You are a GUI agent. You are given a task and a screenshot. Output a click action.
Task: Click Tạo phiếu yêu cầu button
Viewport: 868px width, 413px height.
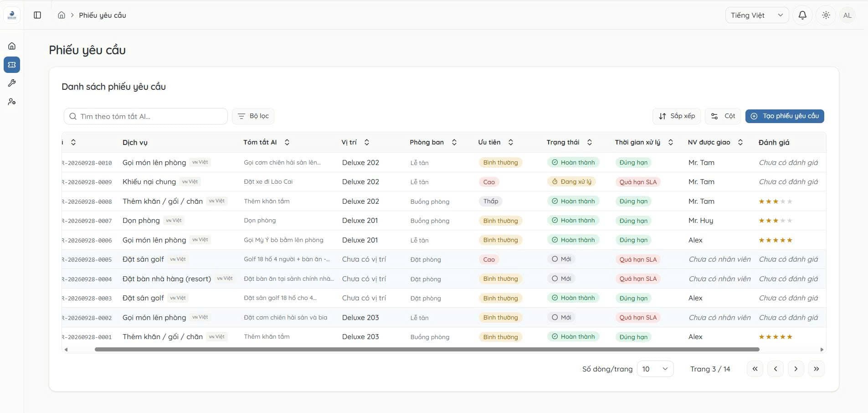[x=785, y=116]
